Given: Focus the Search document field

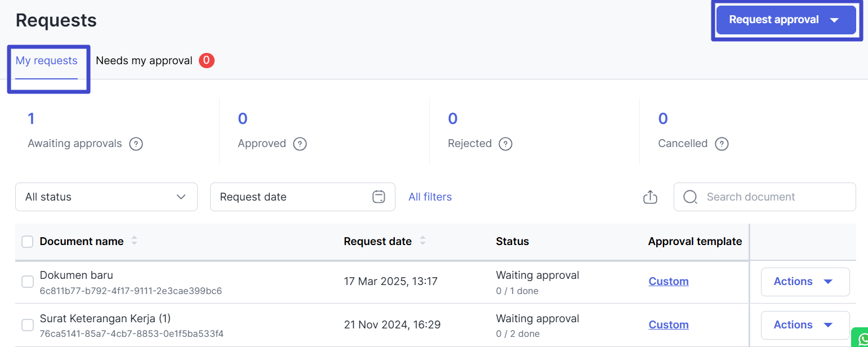Looking at the screenshot, I should coord(772,197).
